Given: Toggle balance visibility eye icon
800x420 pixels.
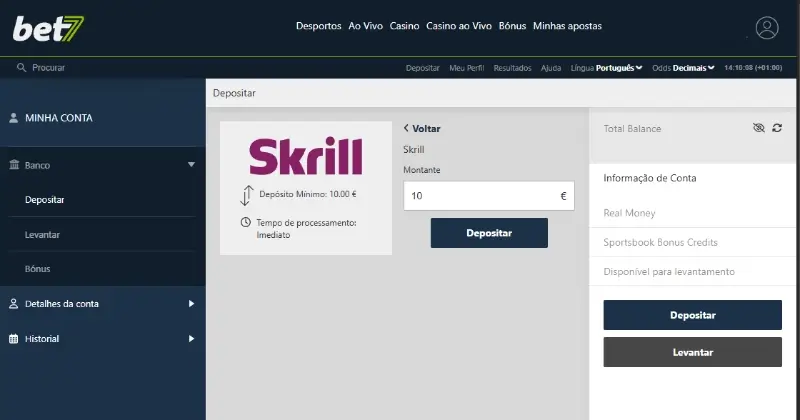Looking at the screenshot, I should (758, 129).
